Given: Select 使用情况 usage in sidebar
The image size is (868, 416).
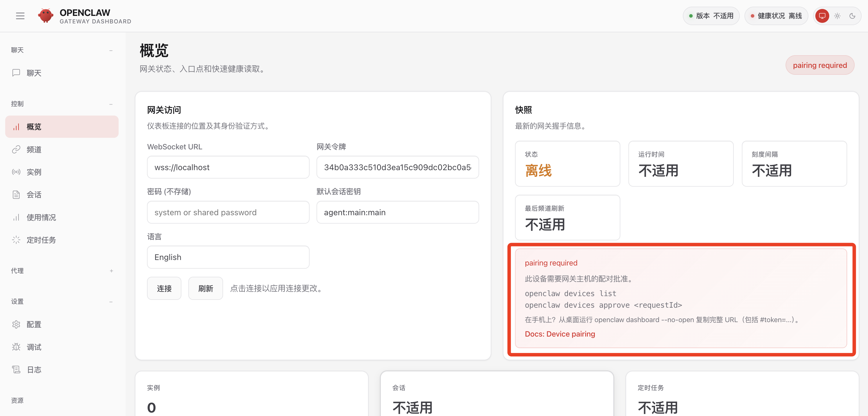Looking at the screenshot, I should [x=41, y=218].
